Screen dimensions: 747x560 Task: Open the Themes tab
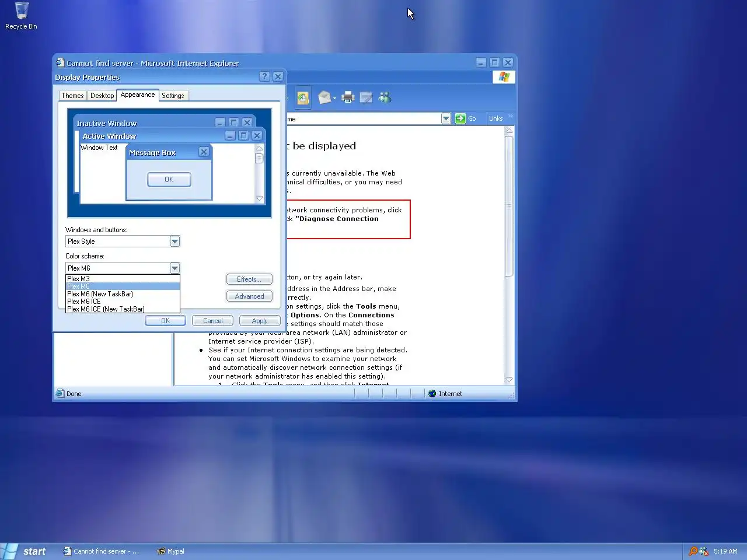point(73,96)
